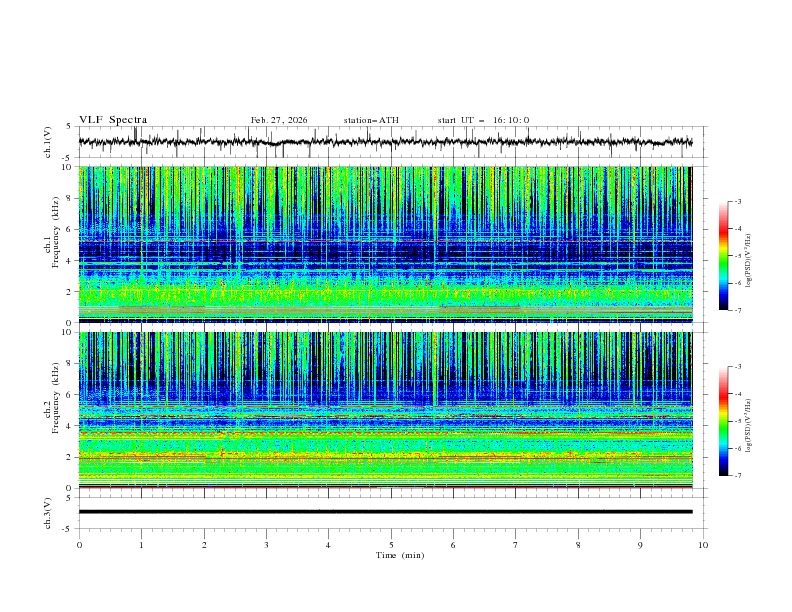Click the lower ch.2 PSD color bar
This screenshot has width=792, height=612.
pos(723,421)
